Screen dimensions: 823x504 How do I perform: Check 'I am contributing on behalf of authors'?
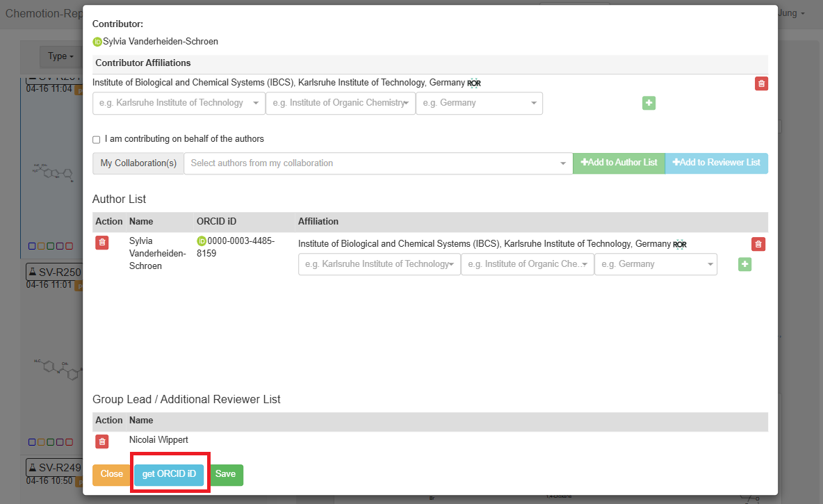pyautogui.click(x=97, y=140)
